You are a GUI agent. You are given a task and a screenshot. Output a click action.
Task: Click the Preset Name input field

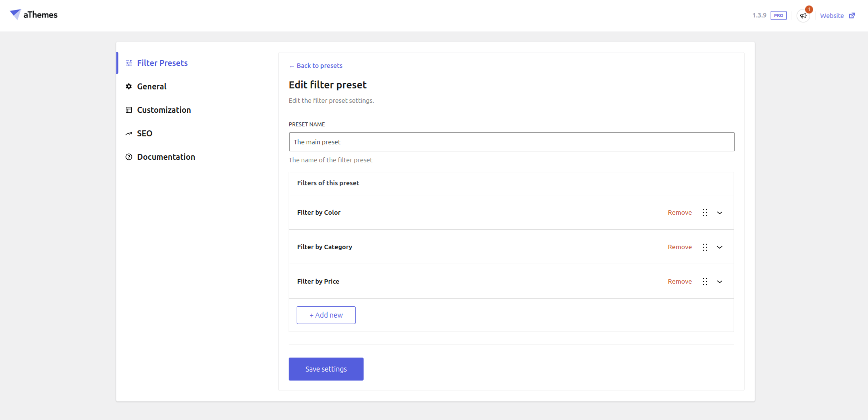coord(511,142)
